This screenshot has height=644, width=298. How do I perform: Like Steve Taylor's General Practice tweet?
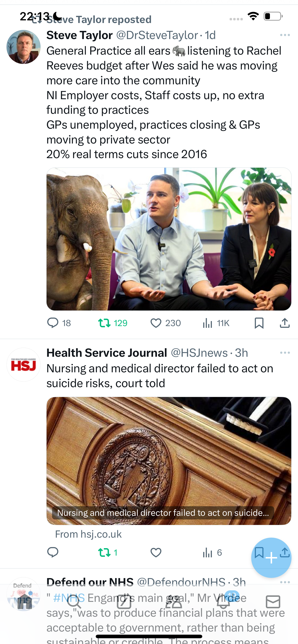[165, 323]
